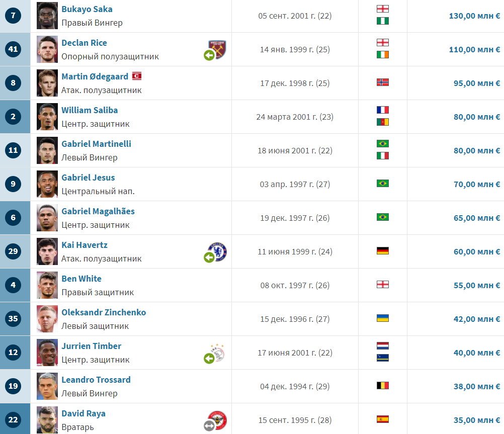Click Brentford crest beside David Raya
The width and height of the screenshot is (504, 434).
click(218, 420)
